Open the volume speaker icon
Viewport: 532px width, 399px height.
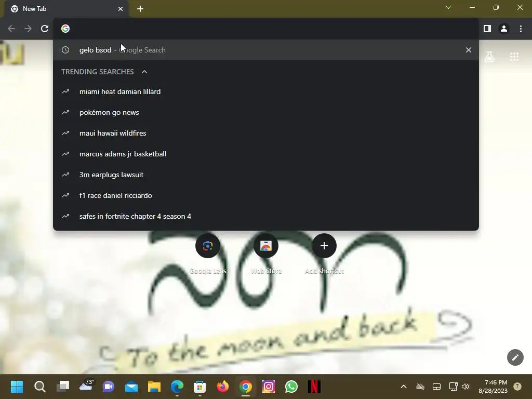[465, 387]
